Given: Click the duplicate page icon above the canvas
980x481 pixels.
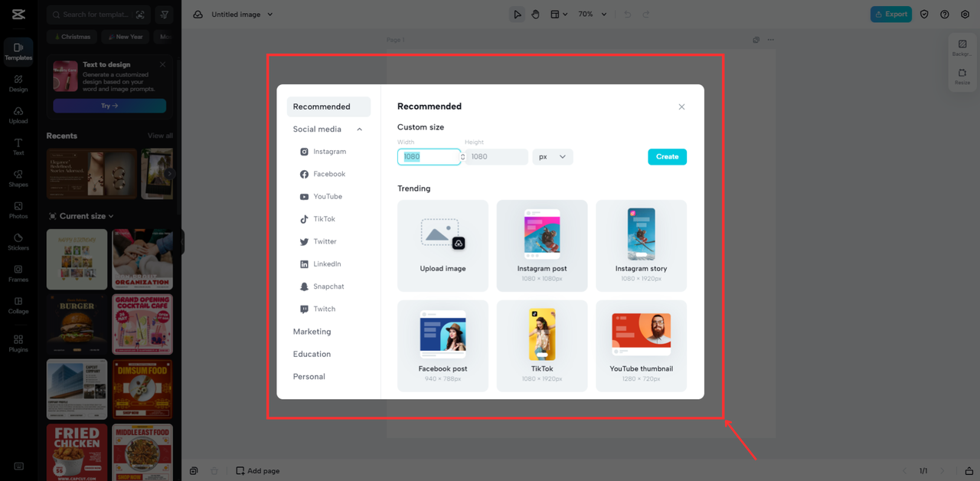Looking at the screenshot, I should pos(756,40).
